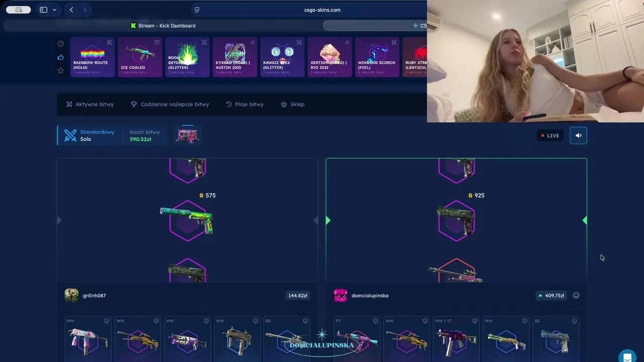Select grilinh087's first MW weapon card
This screenshot has height=362, width=644.
pos(88,339)
